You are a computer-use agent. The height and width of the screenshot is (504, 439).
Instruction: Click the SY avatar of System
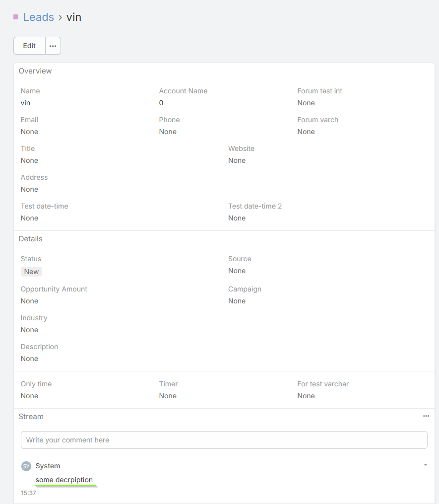coord(26,466)
